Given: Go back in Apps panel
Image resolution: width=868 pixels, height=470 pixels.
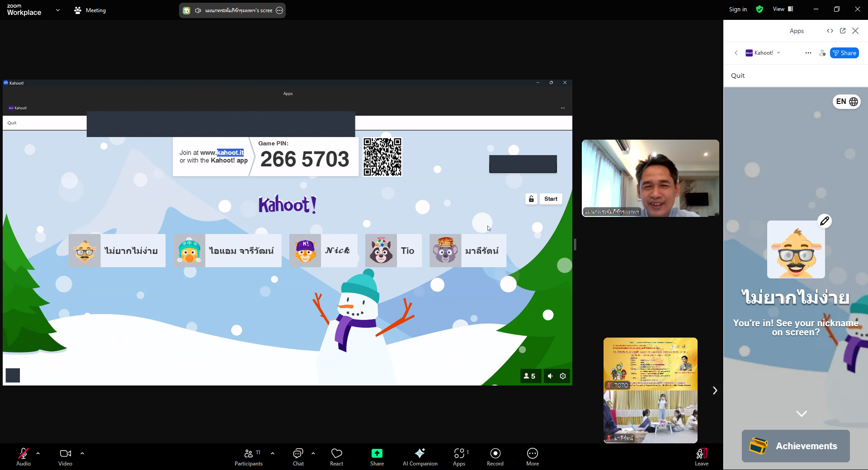Looking at the screenshot, I should coord(736,53).
